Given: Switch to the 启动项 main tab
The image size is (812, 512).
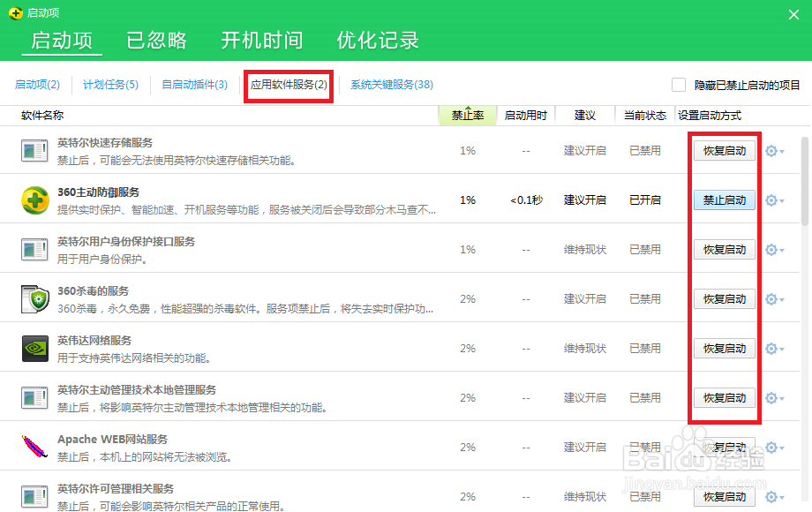Looking at the screenshot, I should (62, 41).
